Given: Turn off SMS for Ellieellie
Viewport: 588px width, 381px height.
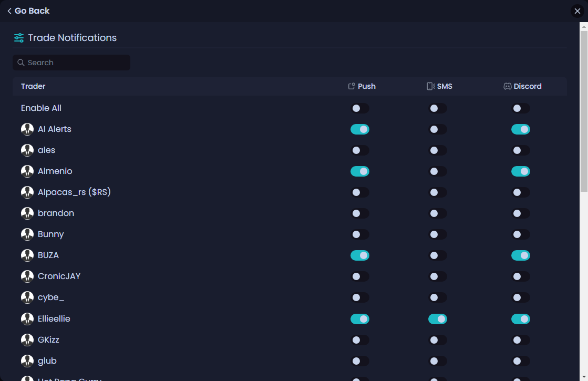Looking at the screenshot, I should [438, 319].
